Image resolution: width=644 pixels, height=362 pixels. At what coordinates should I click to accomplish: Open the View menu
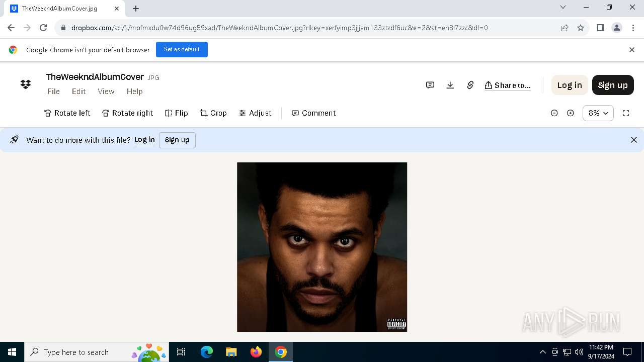click(x=106, y=92)
